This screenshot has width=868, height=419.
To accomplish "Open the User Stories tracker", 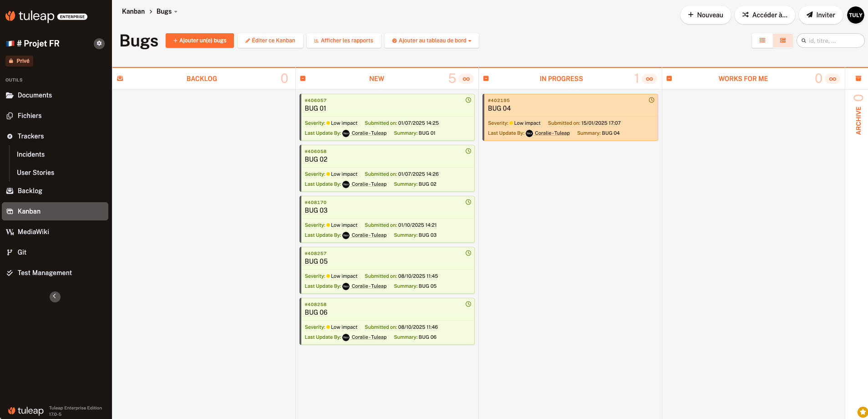I will pyautogui.click(x=36, y=173).
